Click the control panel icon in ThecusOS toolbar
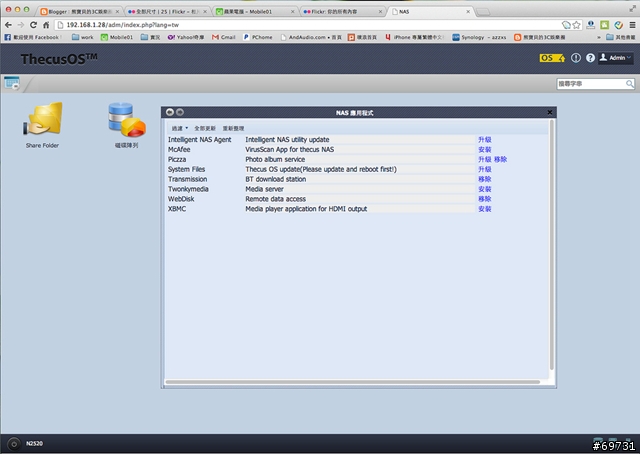This screenshot has width=640, height=454. pyautogui.click(x=12, y=83)
